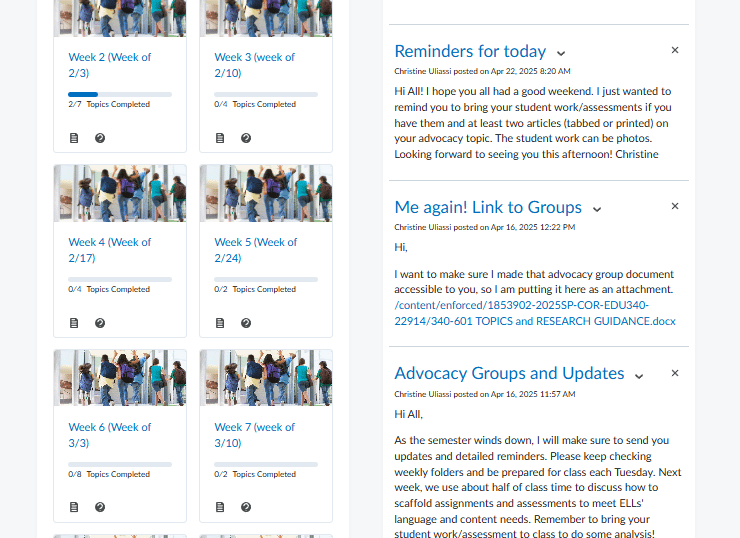Click 'Christine Uliassi posted on Apr 16, 2025 11:57 AM'
The image size is (740, 538).
(x=485, y=394)
